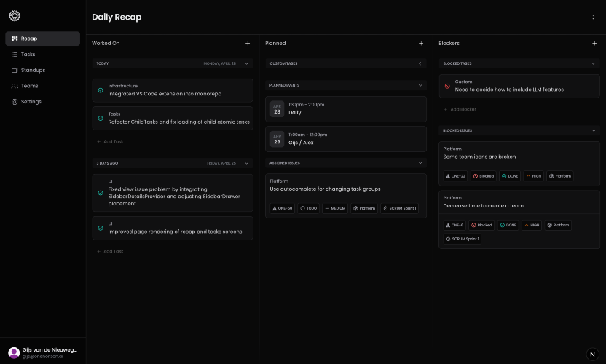Viewport: 606px width, 364px height.
Task: Open Tasks in the sidebar
Action: click(x=28, y=55)
